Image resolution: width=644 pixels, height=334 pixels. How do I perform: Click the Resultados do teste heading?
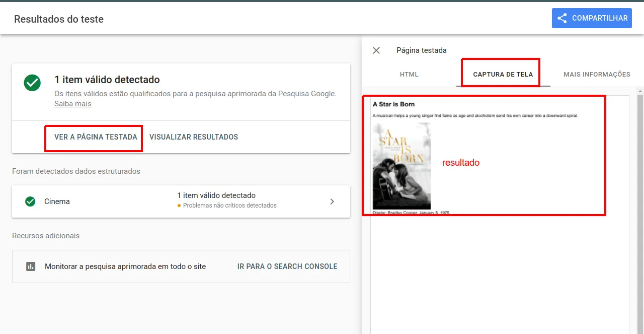[59, 19]
